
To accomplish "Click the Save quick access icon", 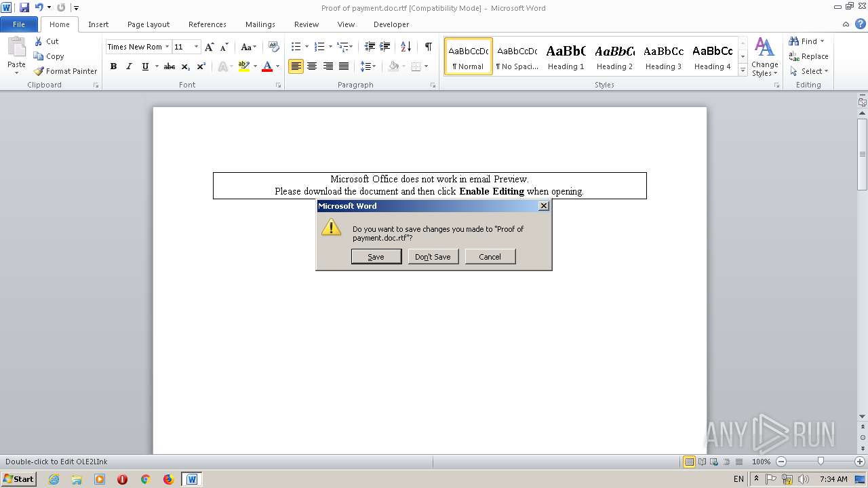I will pyautogui.click(x=24, y=7).
